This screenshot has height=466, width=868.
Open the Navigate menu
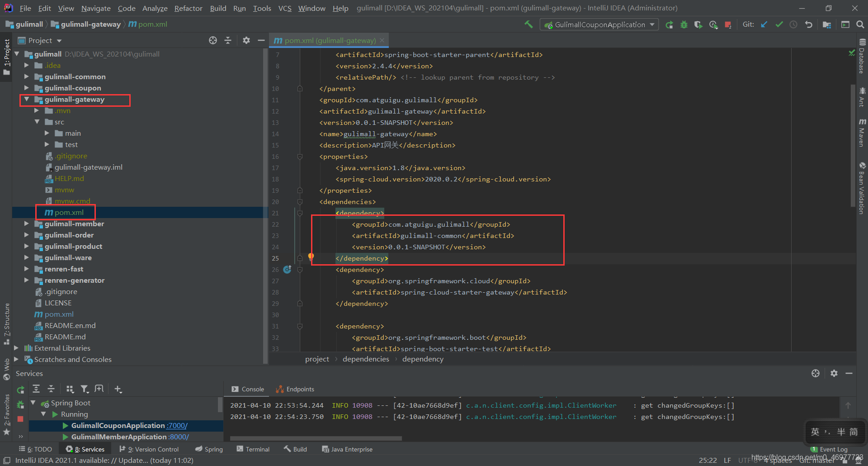(96, 8)
